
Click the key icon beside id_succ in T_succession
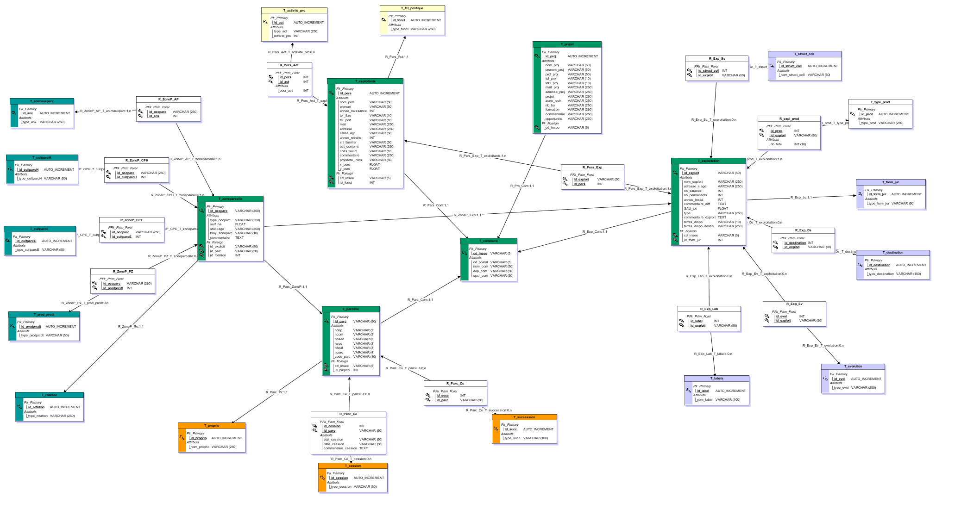496,429
